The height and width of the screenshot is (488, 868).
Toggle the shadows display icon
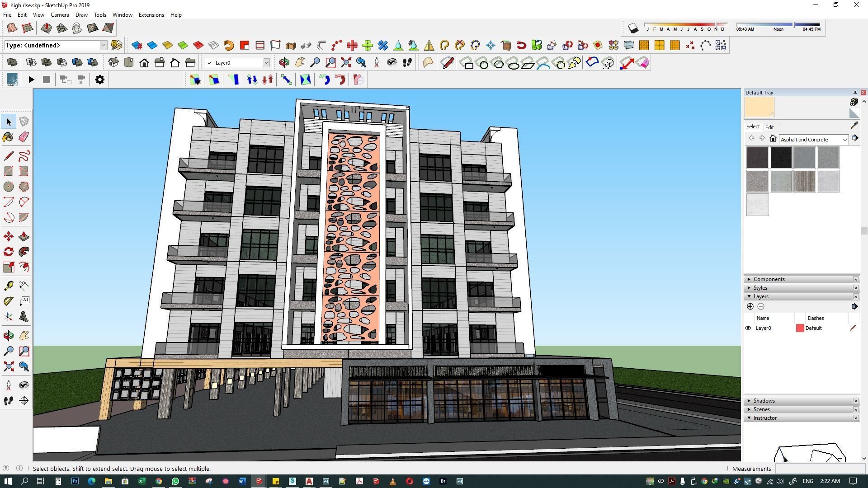633,28
